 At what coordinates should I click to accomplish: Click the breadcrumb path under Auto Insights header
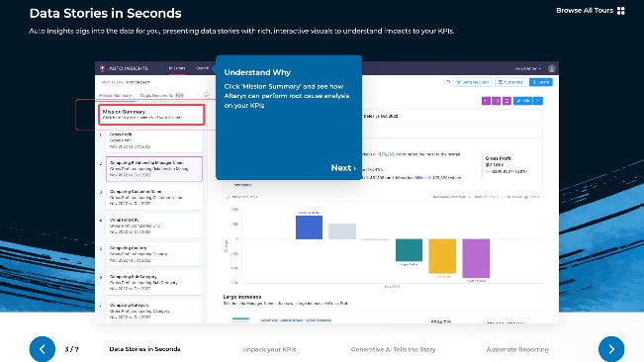click(x=126, y=82)
